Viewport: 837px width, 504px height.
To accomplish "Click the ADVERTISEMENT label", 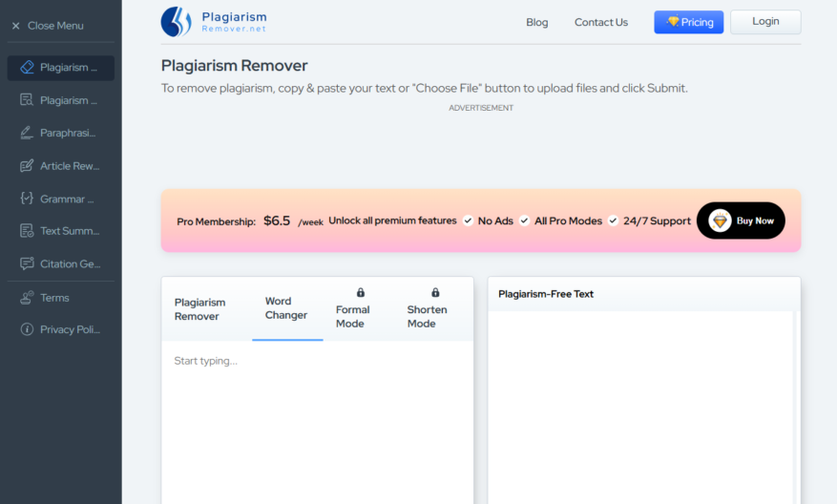I will (481, 108).
